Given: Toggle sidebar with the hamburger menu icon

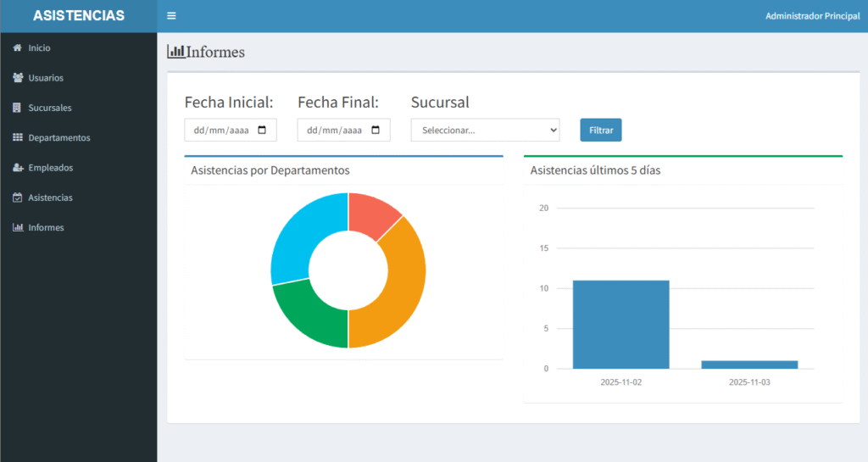Looking at the screenshot, I should coord(172,16).
